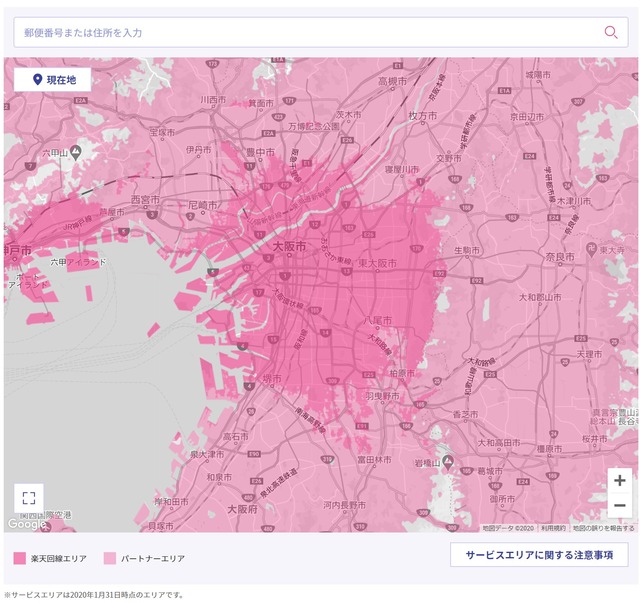Click the 奈良市 label on map

click(x=560, y=257)
